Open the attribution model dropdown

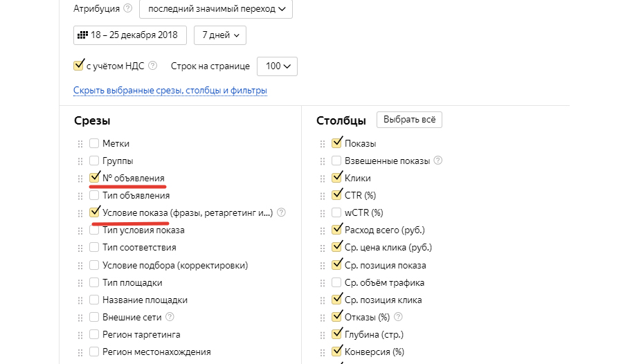coord(216,9)
